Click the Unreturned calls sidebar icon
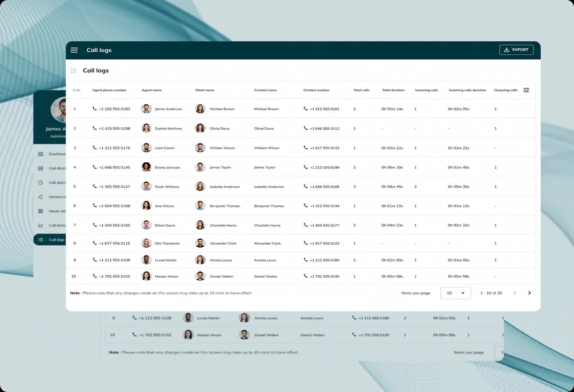This screenshot has height=392, width=574. click(41, 197)
